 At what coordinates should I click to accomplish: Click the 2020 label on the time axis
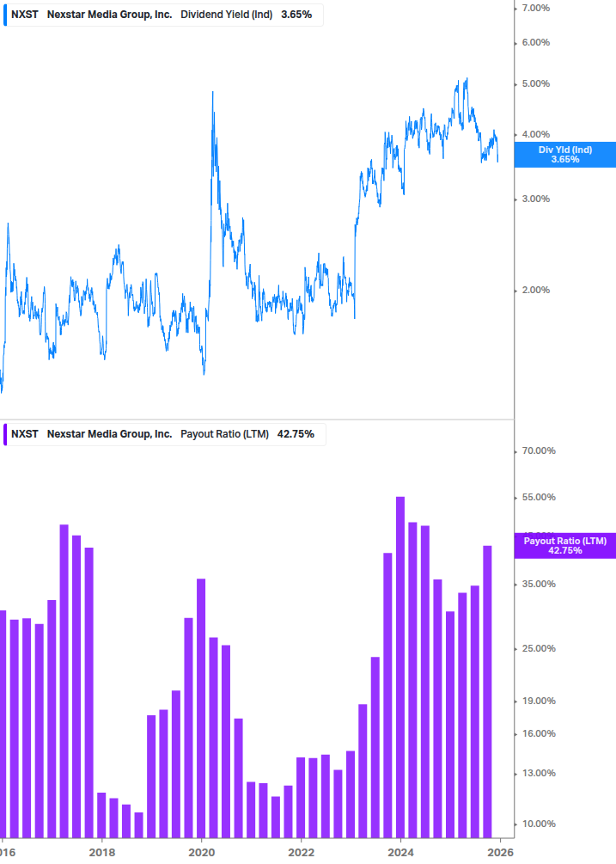[x=202, y=853]
